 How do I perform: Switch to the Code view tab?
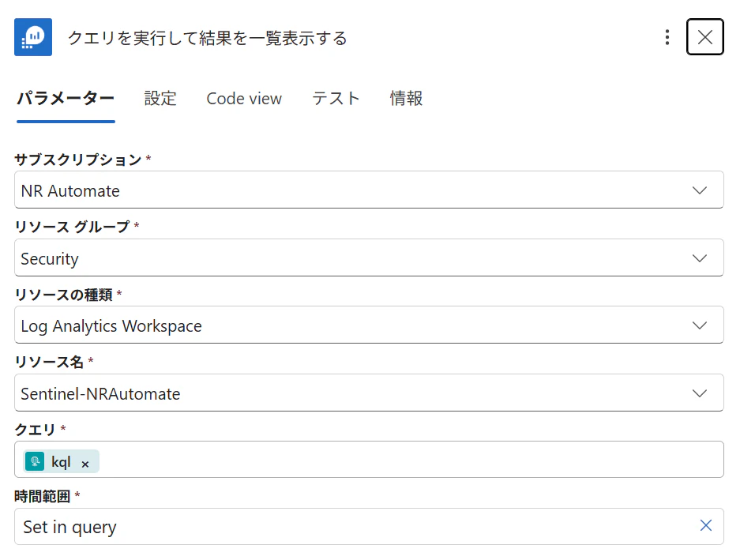click(244, 99)
